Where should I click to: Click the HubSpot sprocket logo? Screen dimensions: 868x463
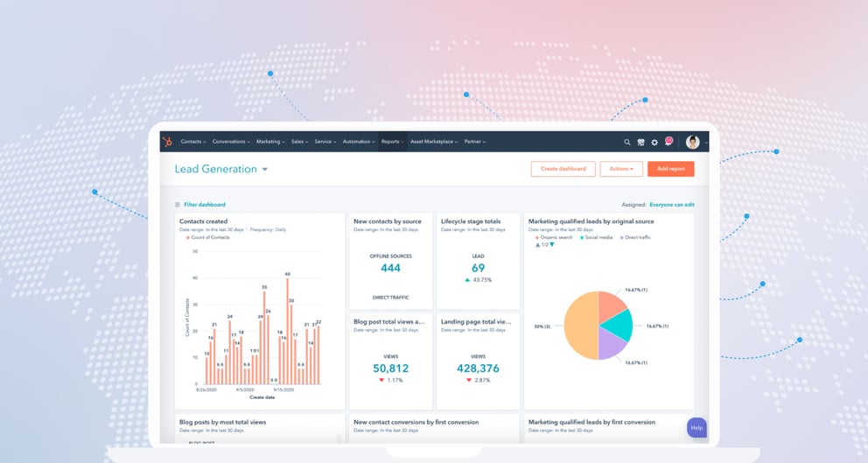167,142
